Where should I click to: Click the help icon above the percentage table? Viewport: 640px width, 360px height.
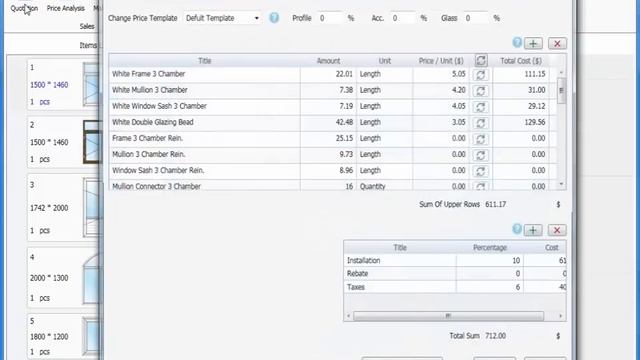click(x=517, y=229)
